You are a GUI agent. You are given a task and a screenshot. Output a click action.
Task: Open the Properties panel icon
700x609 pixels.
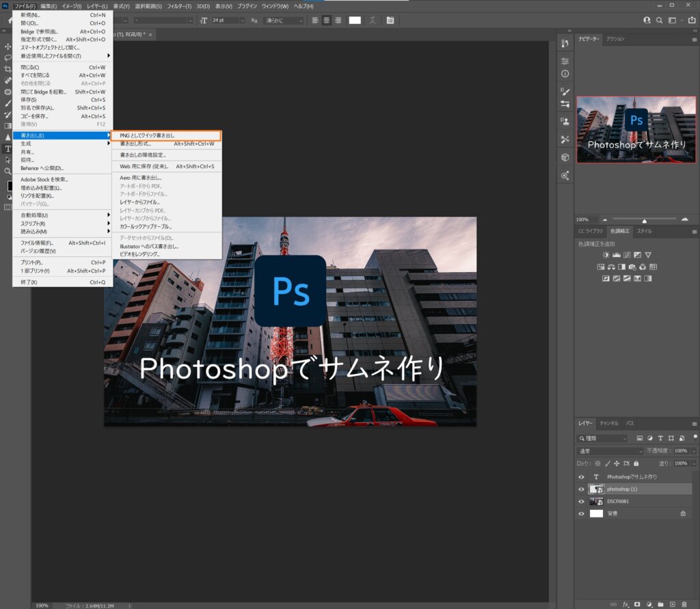tap(565, 61)
